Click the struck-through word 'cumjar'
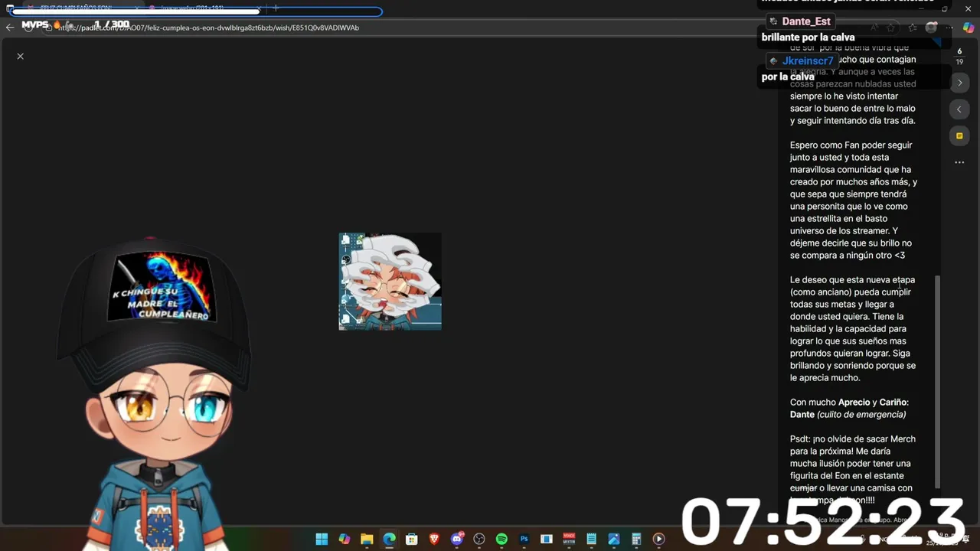The height and width of the screenshot is (551, 980). pyautogui.click(x=803, y=488)
